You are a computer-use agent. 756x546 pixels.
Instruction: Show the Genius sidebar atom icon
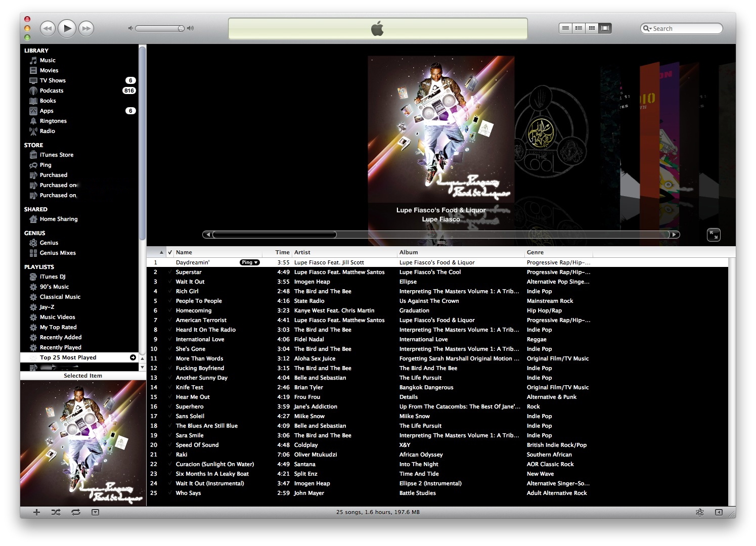700,512
